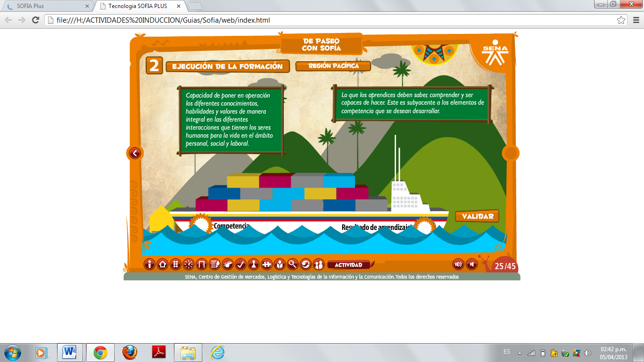The width and height of the screenshot is (644, 362).
Task: Click the De Paseo con Sofía title sign
Action: pos(322,45)
